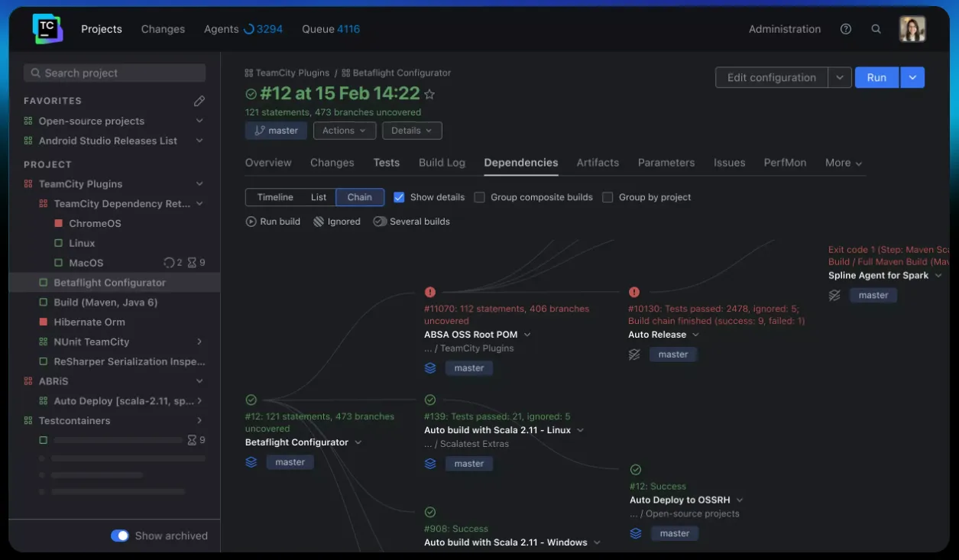Open the Overview tab

(268, 163)
